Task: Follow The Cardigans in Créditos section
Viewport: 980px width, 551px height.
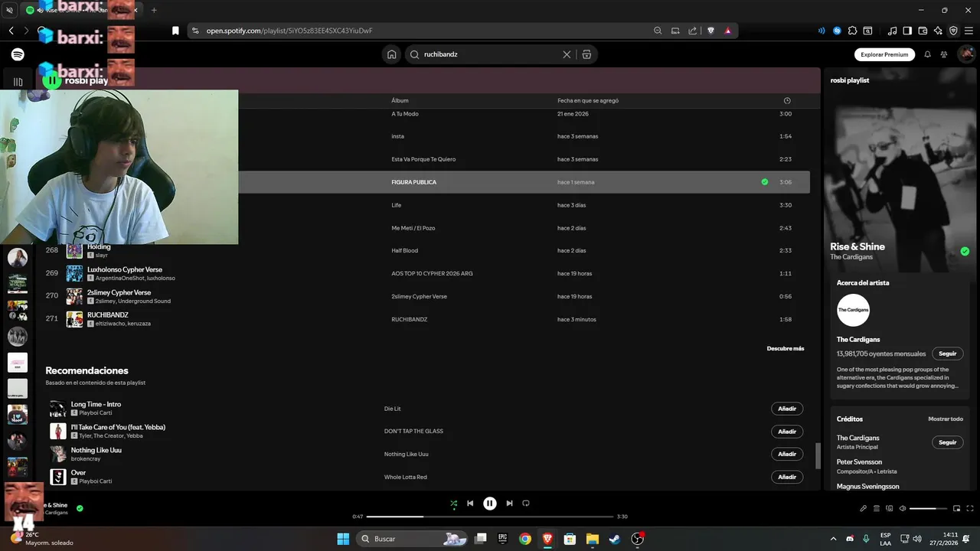Action: click(x=948, y=442)
